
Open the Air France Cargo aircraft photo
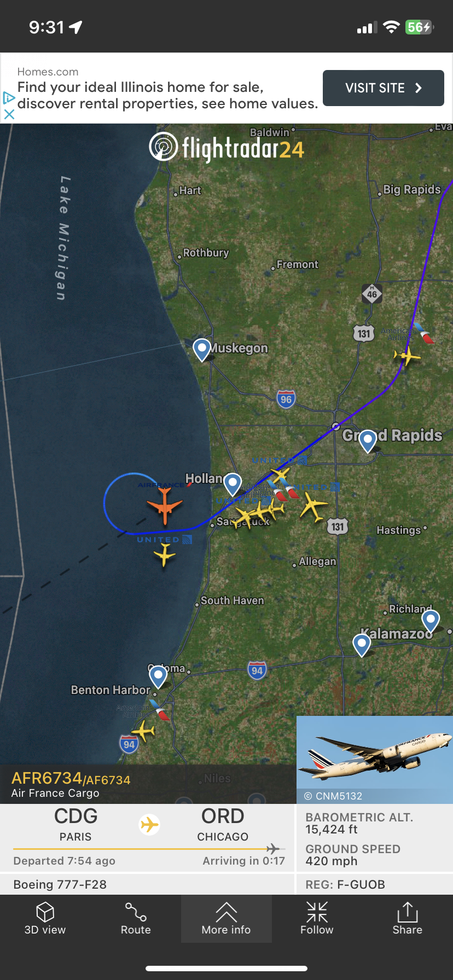click(x=375, y=759)
